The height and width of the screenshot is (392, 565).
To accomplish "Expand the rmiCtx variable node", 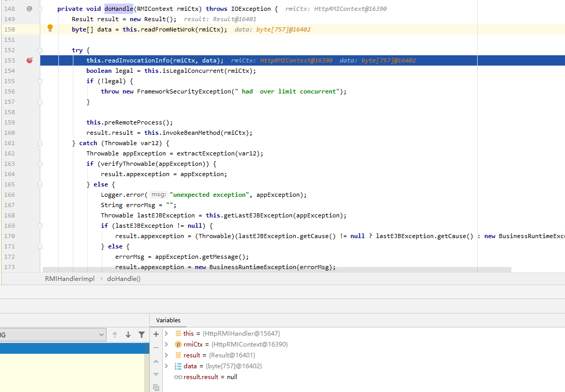I will pyautogui.click(x=166, y=344).
